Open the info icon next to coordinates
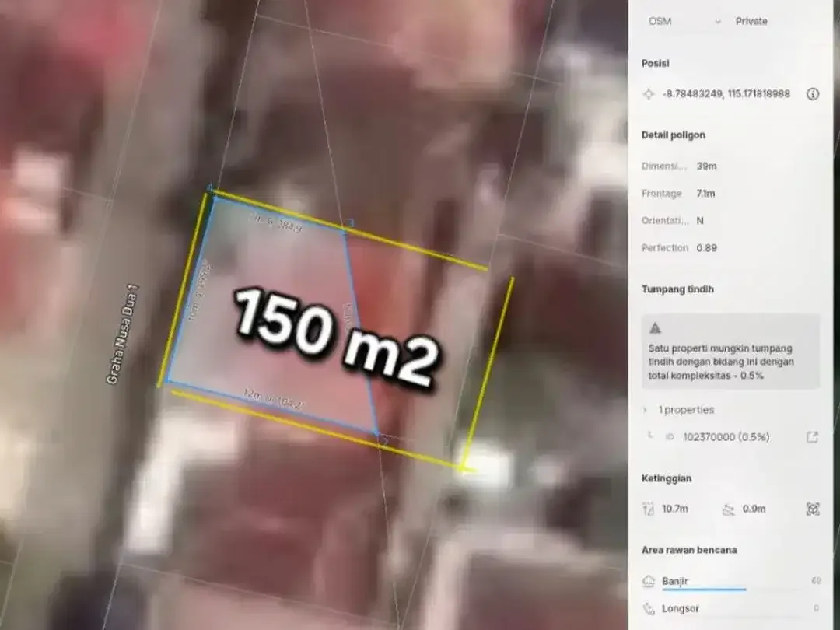 pyautogui.click(x=813, y=94)
